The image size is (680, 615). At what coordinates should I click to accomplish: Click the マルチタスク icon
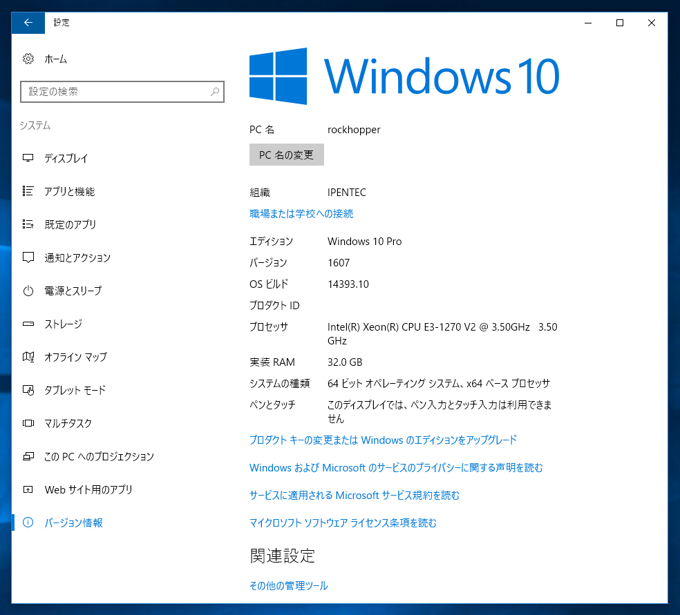pos(28,423)
